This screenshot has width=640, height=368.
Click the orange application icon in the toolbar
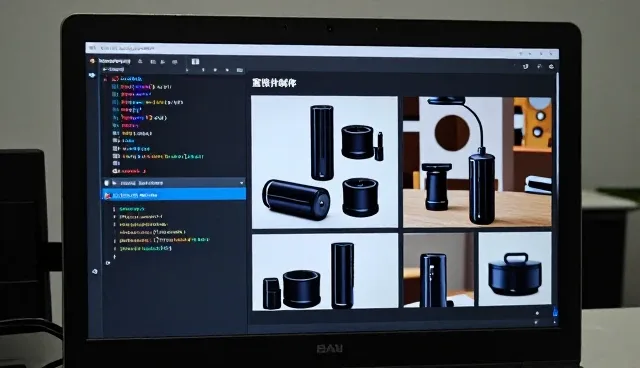(92, 61)
